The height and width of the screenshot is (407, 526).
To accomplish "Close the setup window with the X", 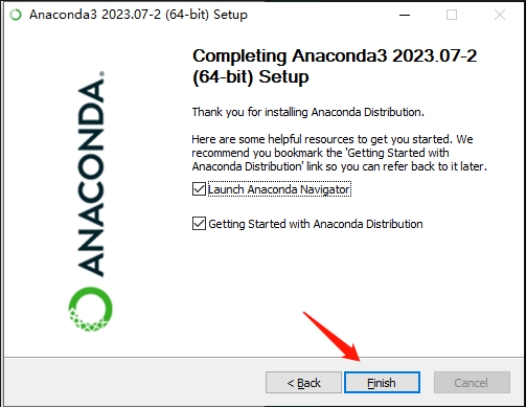I will pos(499,15).
